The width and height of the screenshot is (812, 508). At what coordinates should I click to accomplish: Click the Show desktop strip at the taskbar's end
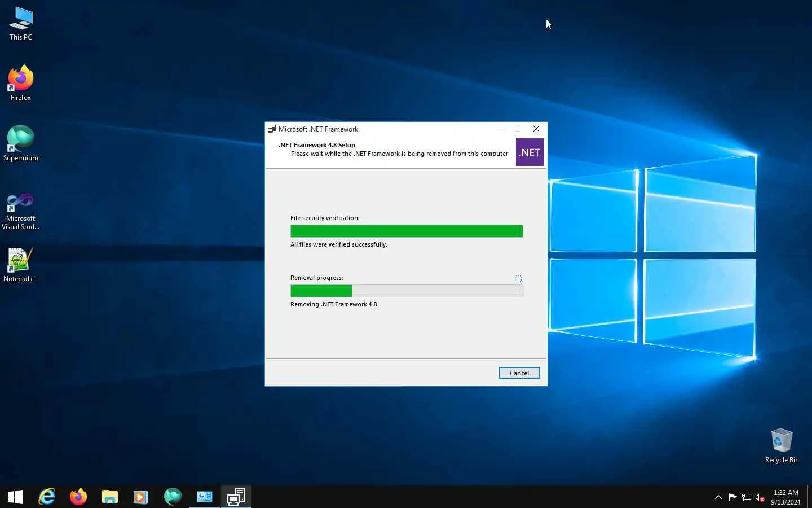(810, 497)
